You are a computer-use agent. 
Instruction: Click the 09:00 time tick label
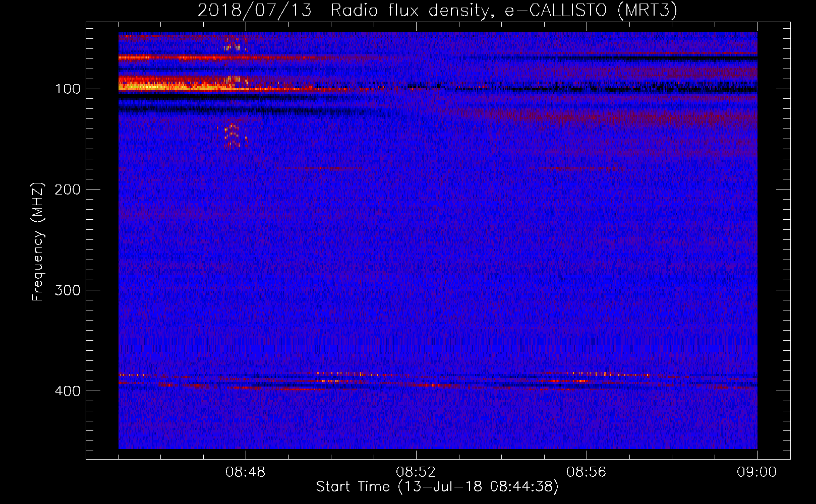pos(757,472)
